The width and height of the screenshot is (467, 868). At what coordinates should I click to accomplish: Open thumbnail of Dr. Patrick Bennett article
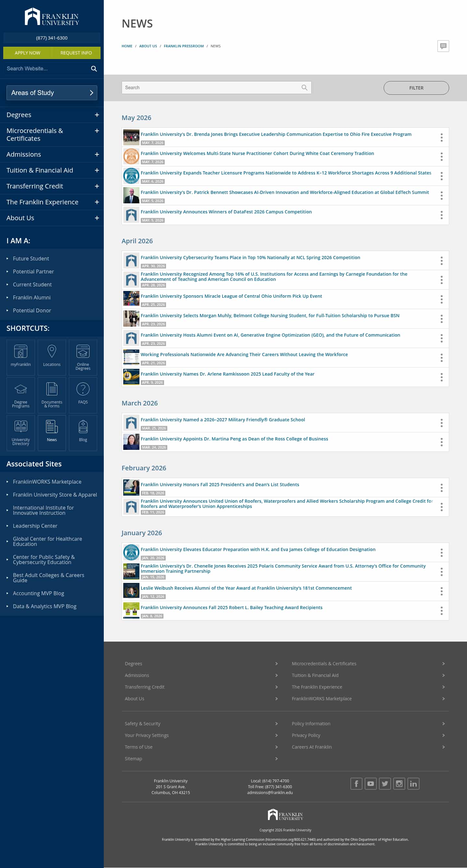[131, 196]
